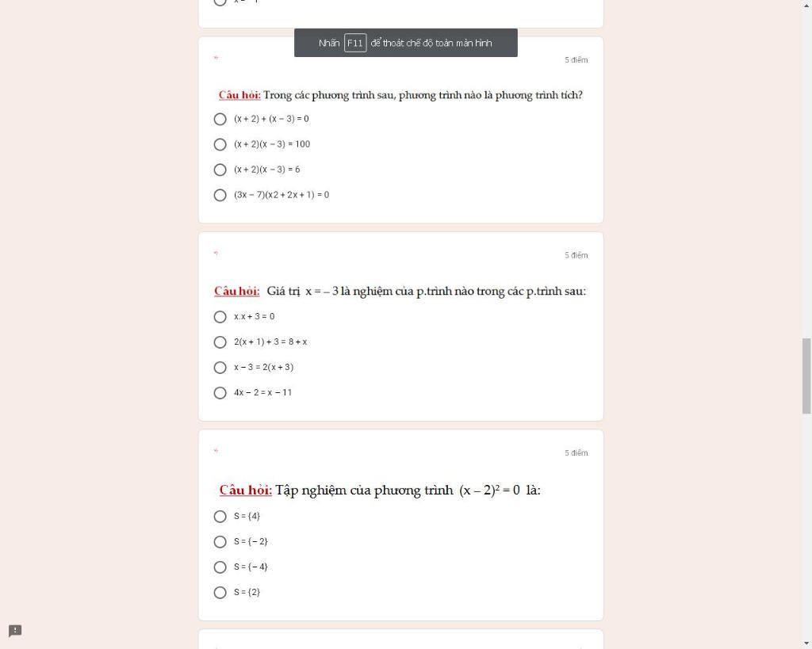
Task: Click the question text about Tập nghiệm
Action: pyautogui.click(x=380, y=491)
